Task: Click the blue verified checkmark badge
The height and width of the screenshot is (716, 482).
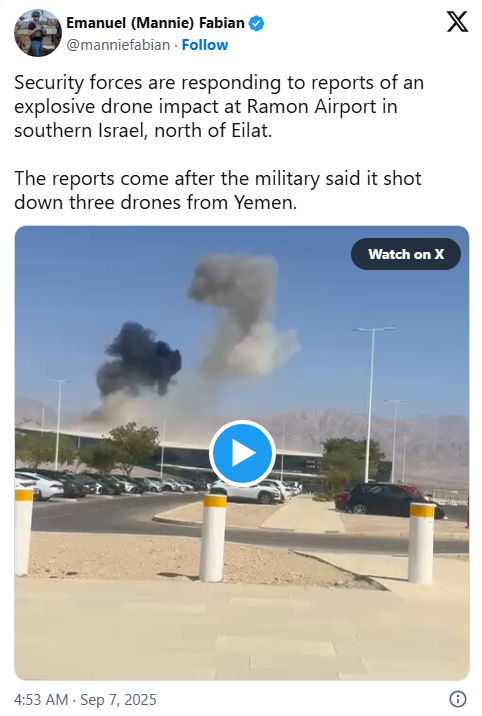Action: coord(256,23)
